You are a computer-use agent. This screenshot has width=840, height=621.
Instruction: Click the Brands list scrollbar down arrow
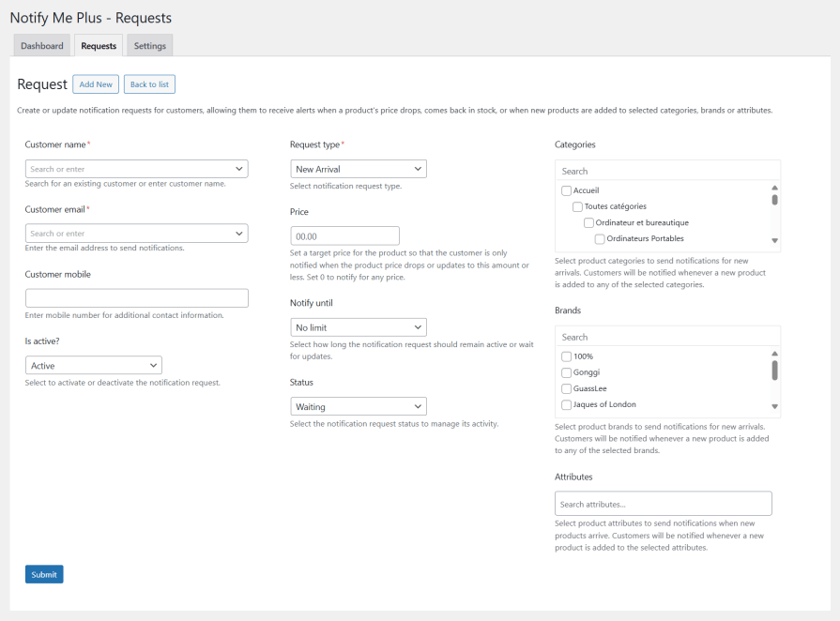[x=774, y=406]
